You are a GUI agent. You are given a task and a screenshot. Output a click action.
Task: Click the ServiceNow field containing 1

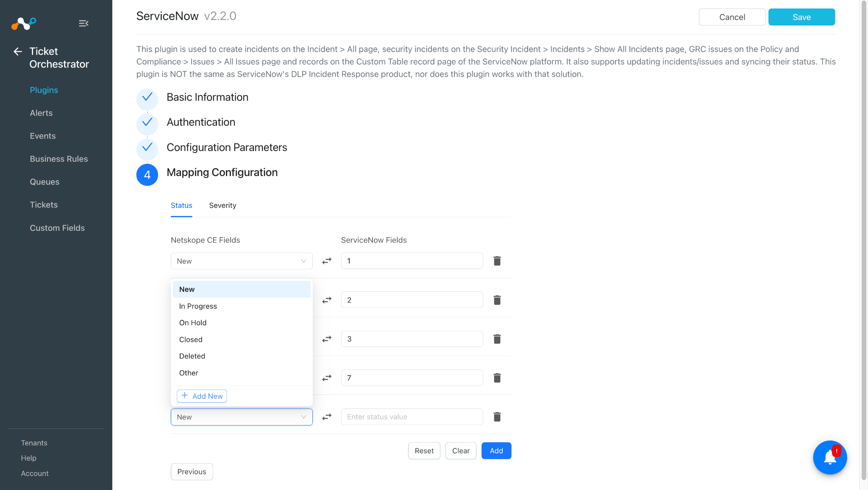(412, 261)
